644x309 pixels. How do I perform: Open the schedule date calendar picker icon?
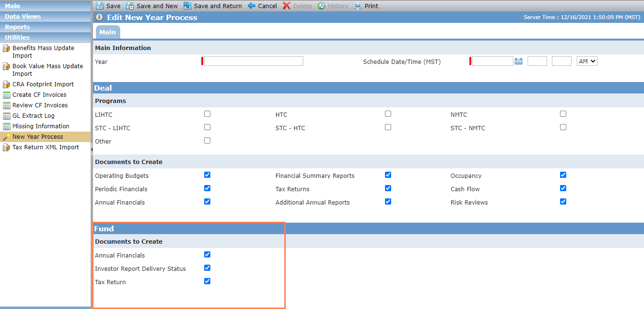(519, 61)
